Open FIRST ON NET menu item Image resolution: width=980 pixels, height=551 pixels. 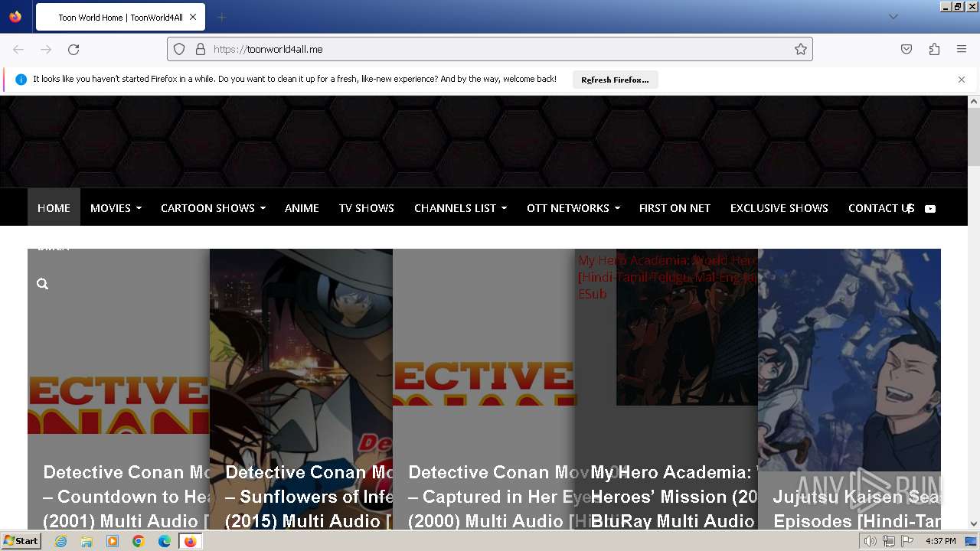[x=675, y=207]
